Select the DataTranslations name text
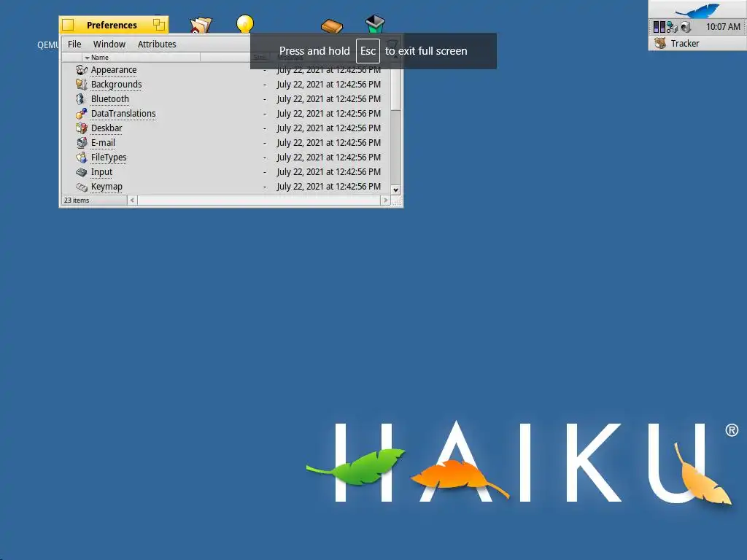This screenshot has height=560, width=747. [123, 113]
